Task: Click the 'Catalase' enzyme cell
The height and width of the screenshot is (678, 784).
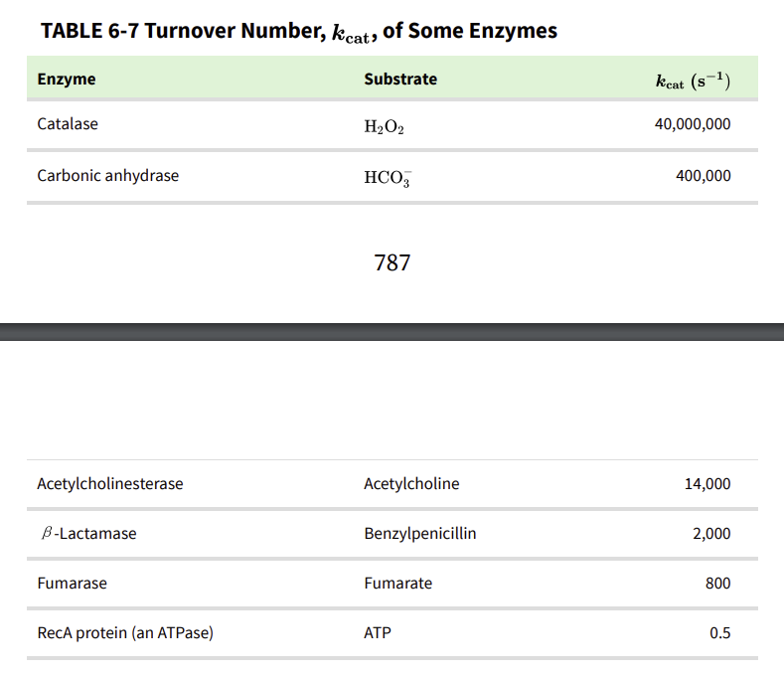Action: pyautogui.click(x=68, y=125)
